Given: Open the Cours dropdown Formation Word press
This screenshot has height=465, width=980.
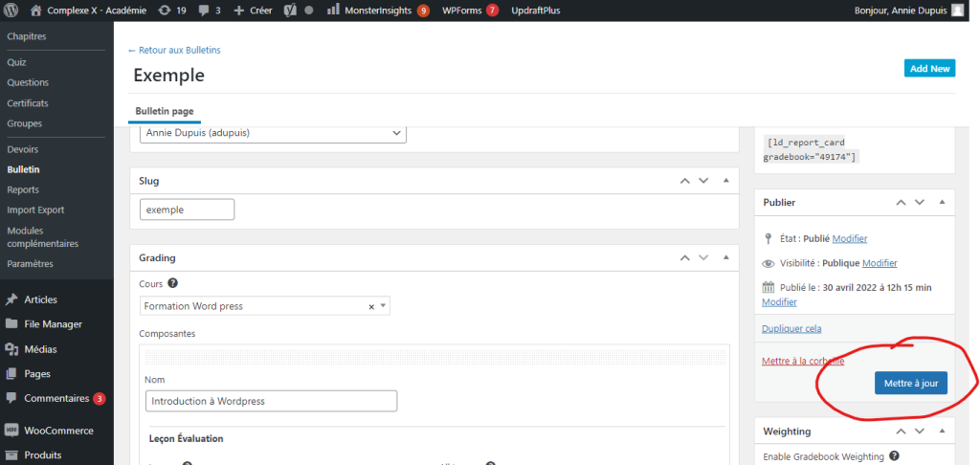Looking at the screenshot, I should tap(264, 306).
